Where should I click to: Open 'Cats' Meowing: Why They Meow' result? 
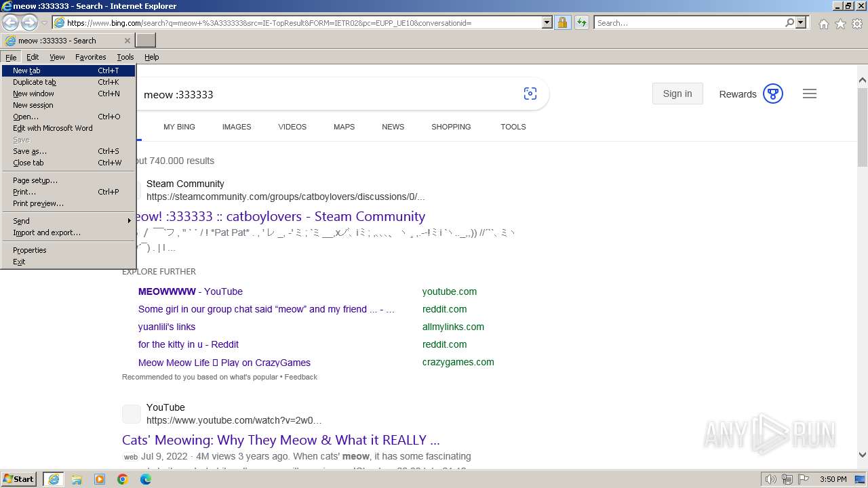pyautogui.click(x=281, y=440)
